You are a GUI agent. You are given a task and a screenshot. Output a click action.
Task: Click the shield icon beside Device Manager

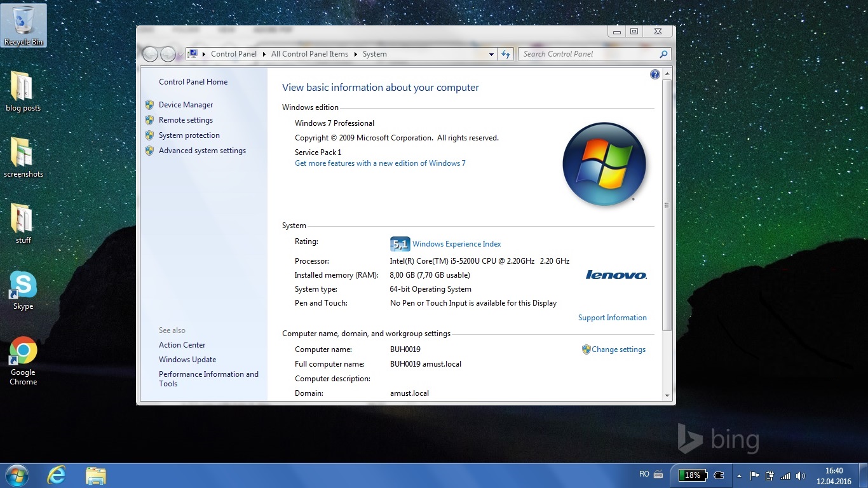pyautogui.click(x=149, y=105)
